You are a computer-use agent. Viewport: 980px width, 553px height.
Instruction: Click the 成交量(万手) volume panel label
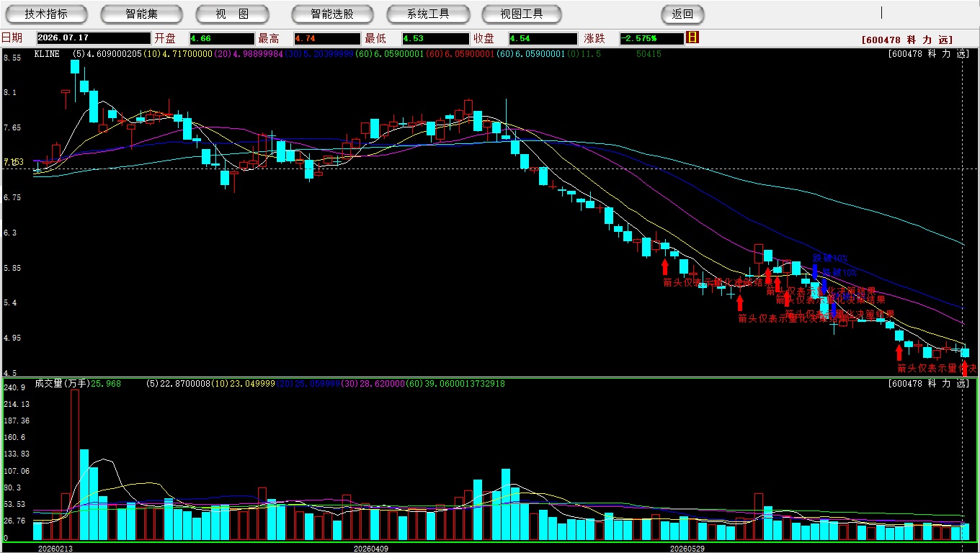(61, 384)
